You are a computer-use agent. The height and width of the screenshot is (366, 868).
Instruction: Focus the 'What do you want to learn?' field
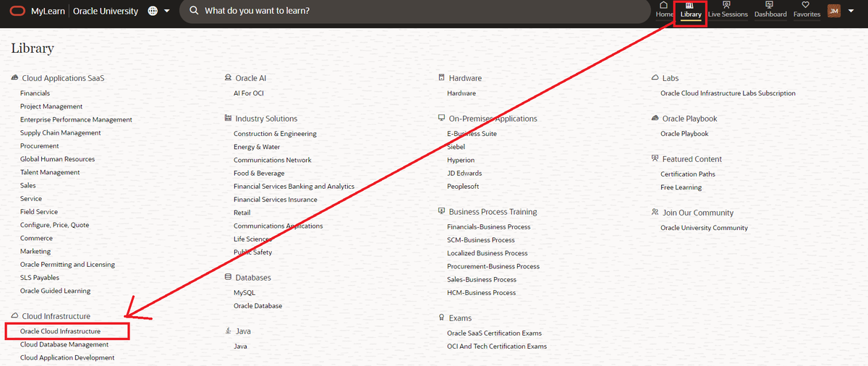[416, 12]
